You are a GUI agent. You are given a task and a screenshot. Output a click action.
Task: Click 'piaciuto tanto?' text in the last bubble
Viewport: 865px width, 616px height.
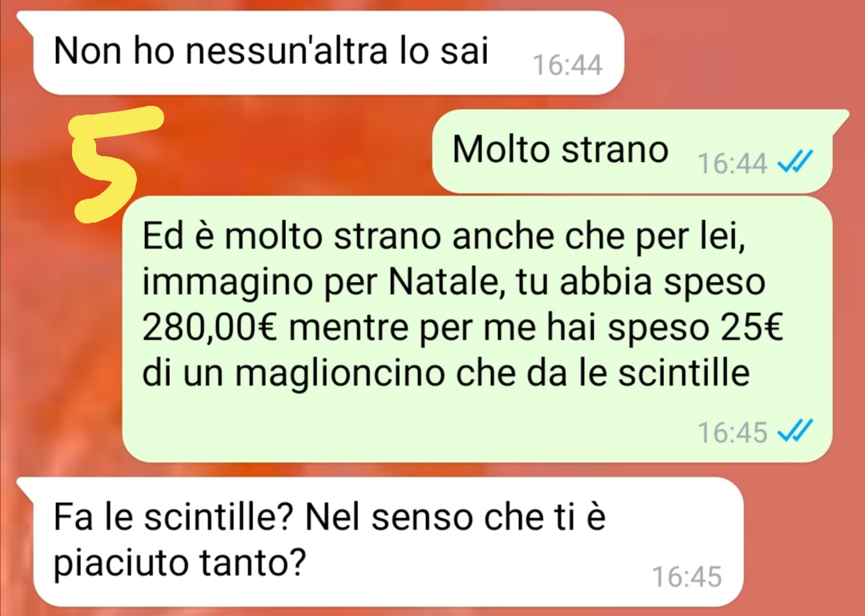point(179,566)
